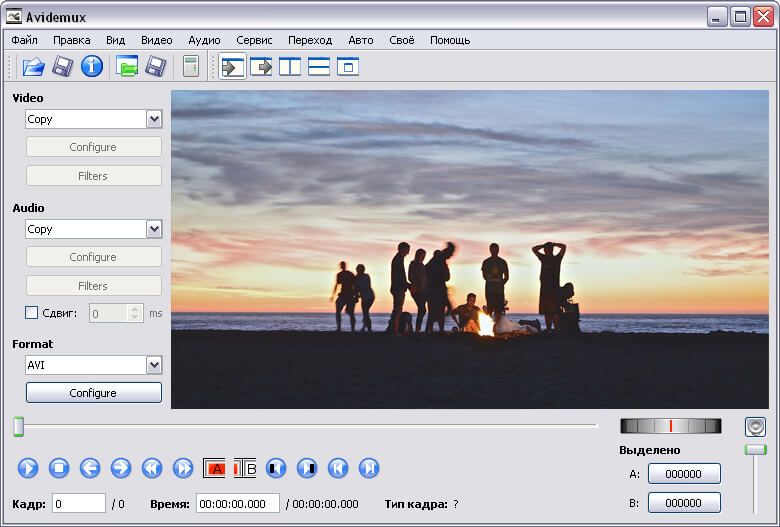Click Filters under Audio
The height and width of the screenshot is (527, 780).
(x=94, y=286)
